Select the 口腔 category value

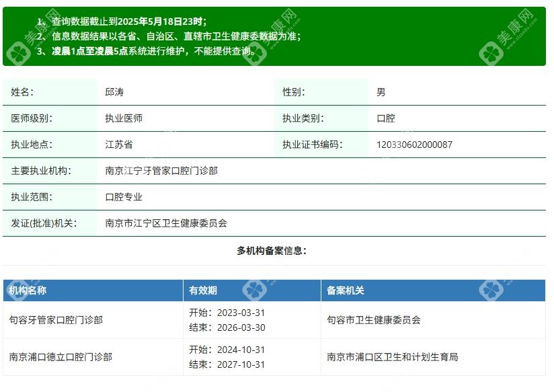385,118
